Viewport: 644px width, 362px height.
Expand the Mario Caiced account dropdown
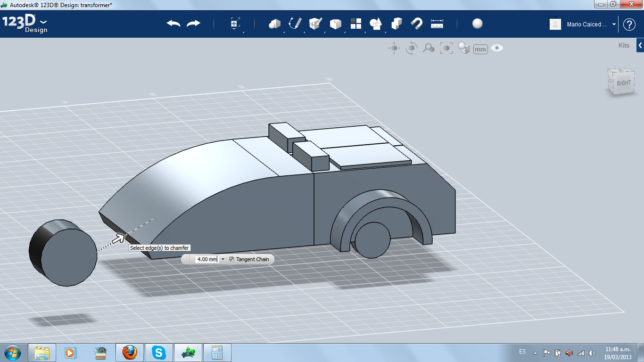[x=614, y=25]
